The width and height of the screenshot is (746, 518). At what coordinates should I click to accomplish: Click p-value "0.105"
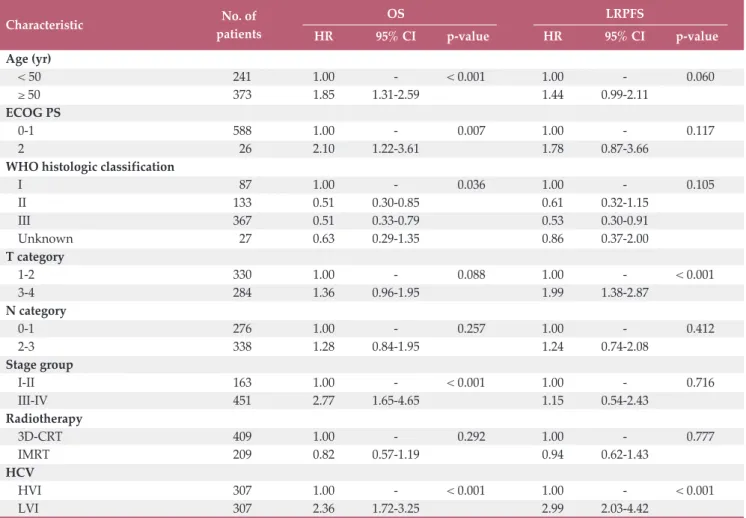tap(700, 185)
